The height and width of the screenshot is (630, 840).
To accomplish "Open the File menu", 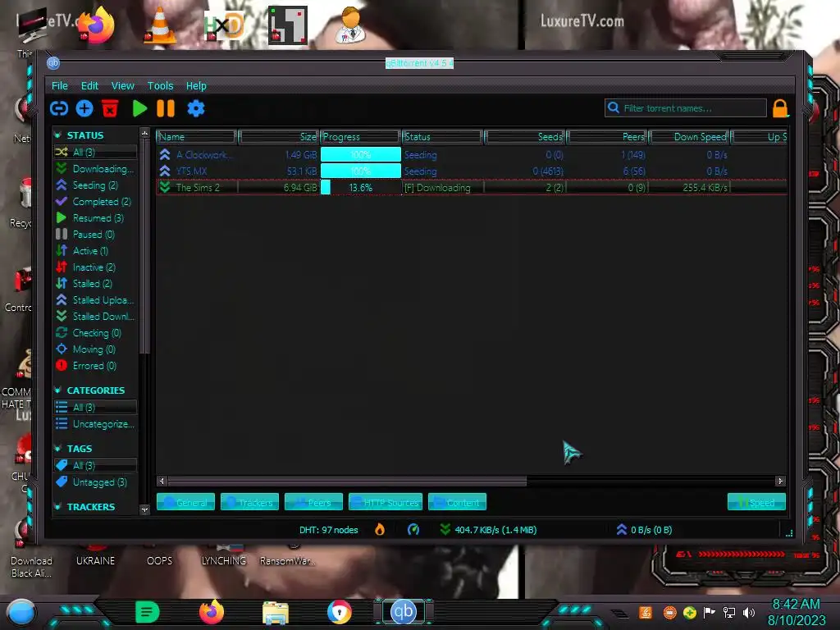I will 59,85.
